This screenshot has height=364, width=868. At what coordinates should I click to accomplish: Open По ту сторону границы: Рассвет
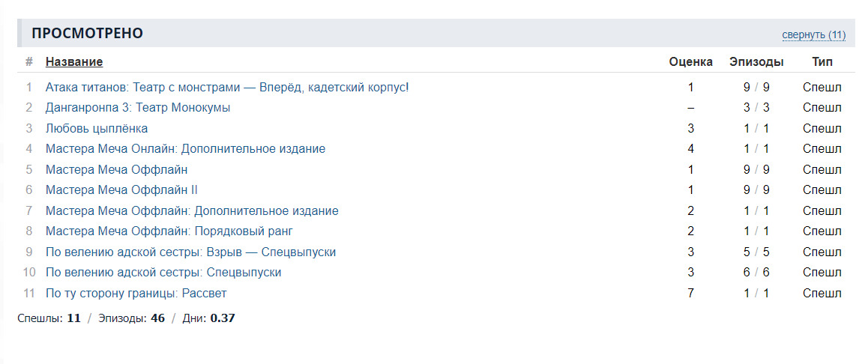(136, 293)
